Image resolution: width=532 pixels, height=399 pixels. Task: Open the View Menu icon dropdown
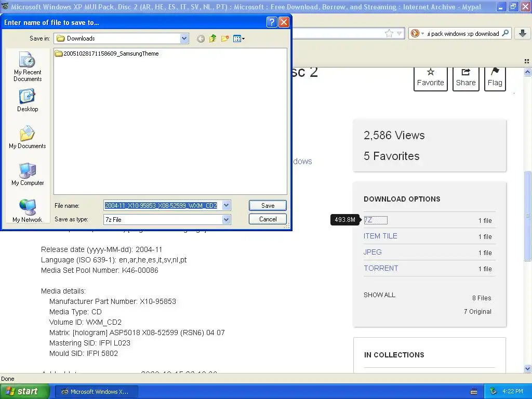[x=239, y=38]
